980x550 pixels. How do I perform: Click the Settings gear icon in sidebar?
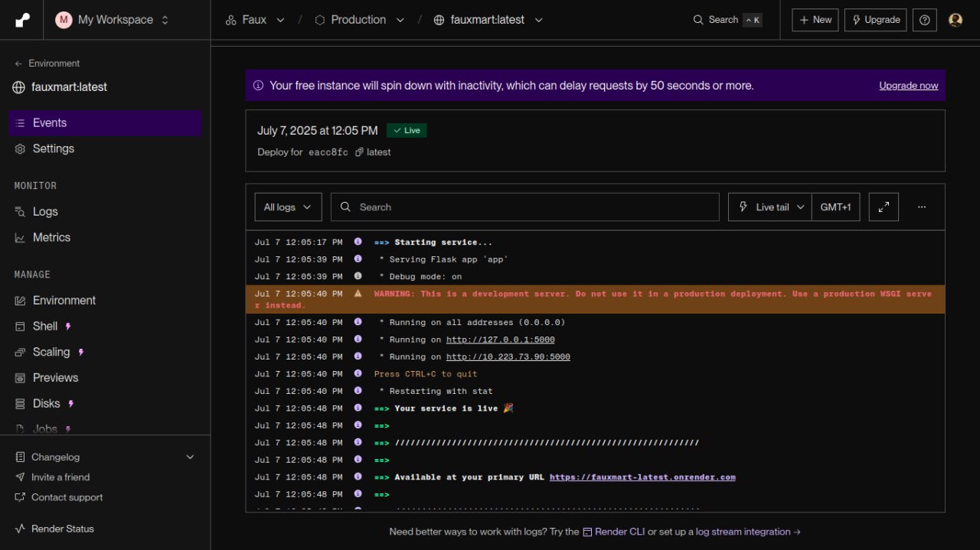[20, 149]
